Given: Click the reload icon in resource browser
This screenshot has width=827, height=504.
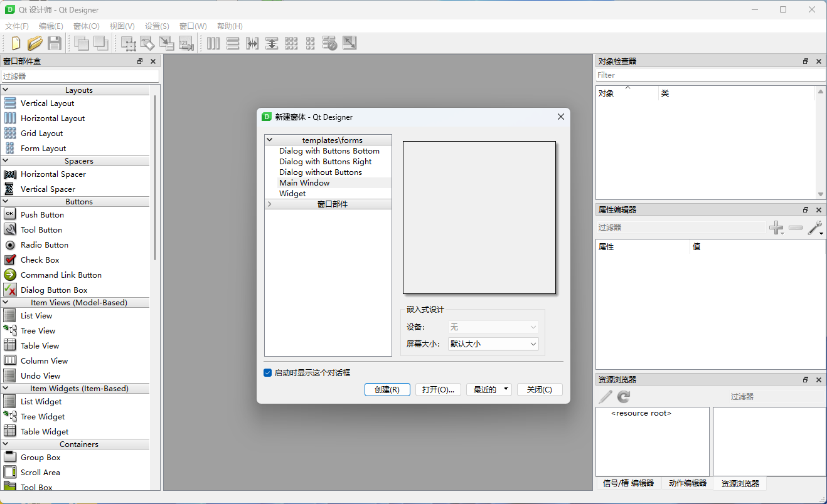Looking at the screenshot, I should pos(624,396).
